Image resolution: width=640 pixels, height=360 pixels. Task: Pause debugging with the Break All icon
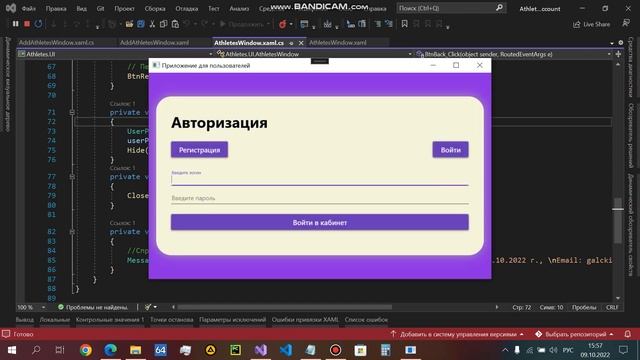pyautogui.click(x=16, y=24)
